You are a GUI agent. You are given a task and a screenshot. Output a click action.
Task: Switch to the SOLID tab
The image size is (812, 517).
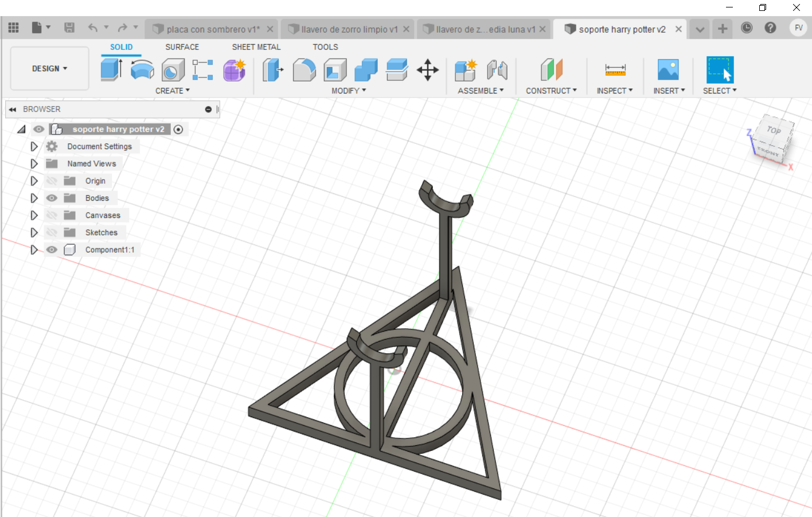coord(122,47)
